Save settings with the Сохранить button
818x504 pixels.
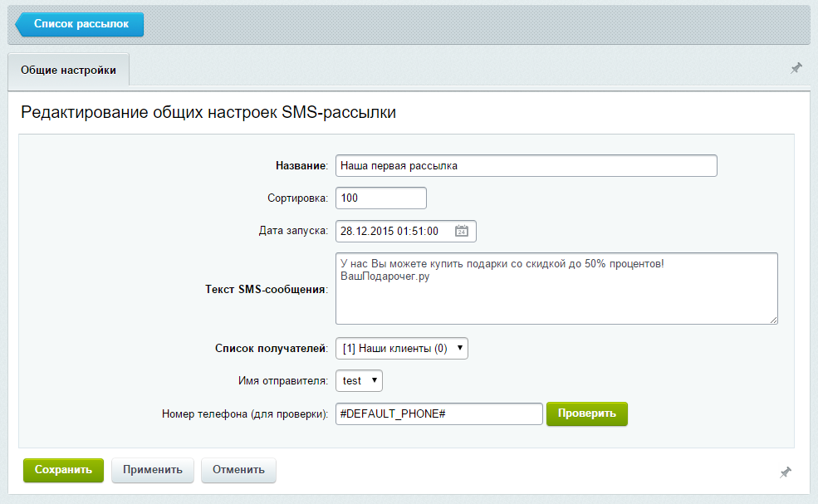pyautogui.click(x=63, y=470)
